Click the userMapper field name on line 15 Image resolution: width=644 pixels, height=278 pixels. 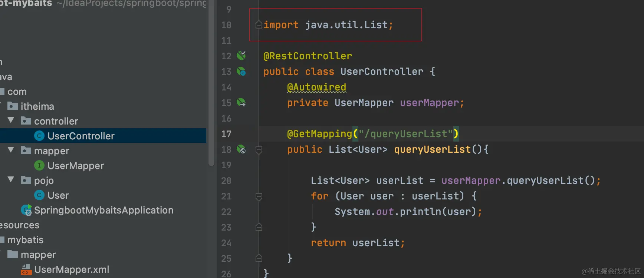tap(429, 103)
